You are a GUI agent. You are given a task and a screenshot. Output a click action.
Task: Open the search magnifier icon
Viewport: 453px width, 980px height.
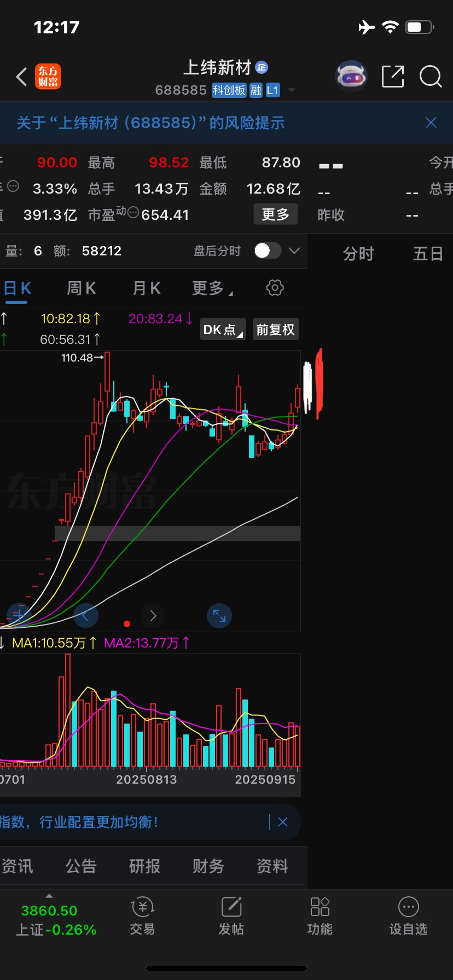[431, 77]
